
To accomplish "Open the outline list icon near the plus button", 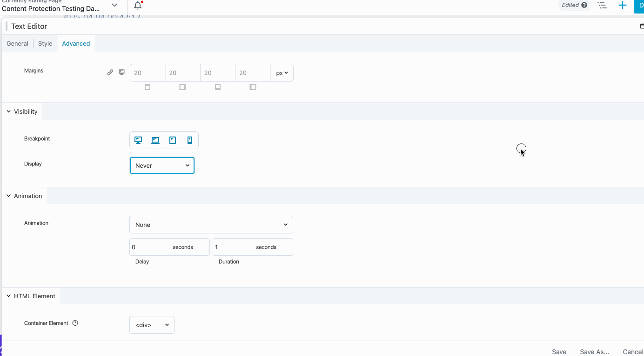I will [x=602, y=6].
